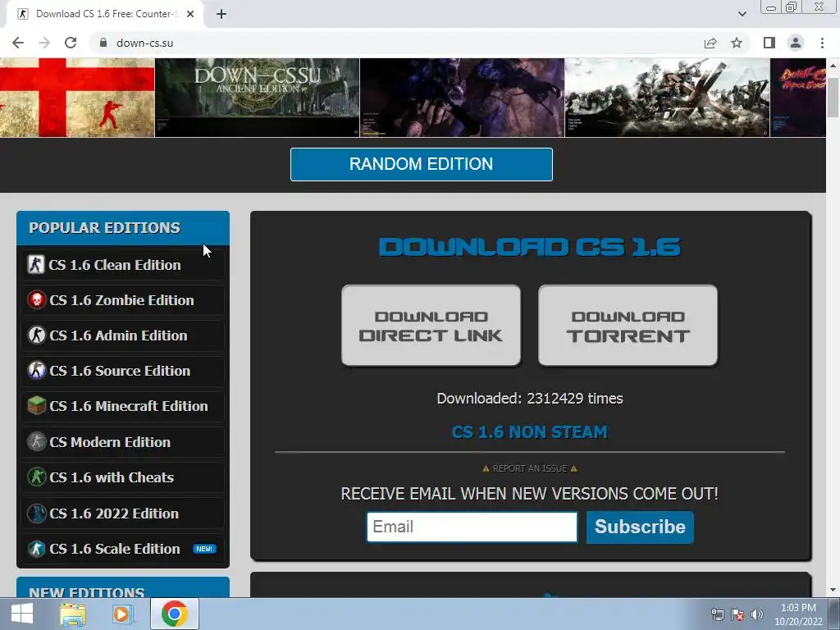Click the RANDOM EDITION button
Image resolution: width=840 pixels, height=630 pixels.
point(421,164)
